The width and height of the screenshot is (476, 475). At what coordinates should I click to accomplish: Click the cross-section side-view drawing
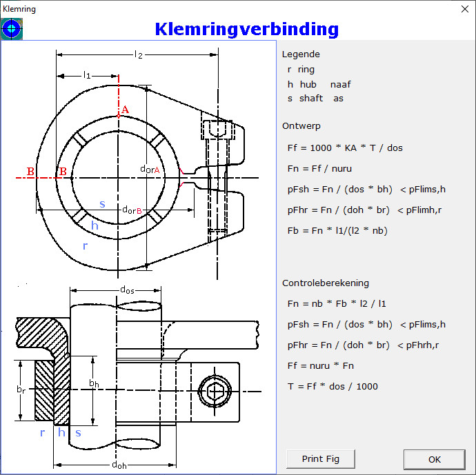pyautogui.click(x=138, y=376)
